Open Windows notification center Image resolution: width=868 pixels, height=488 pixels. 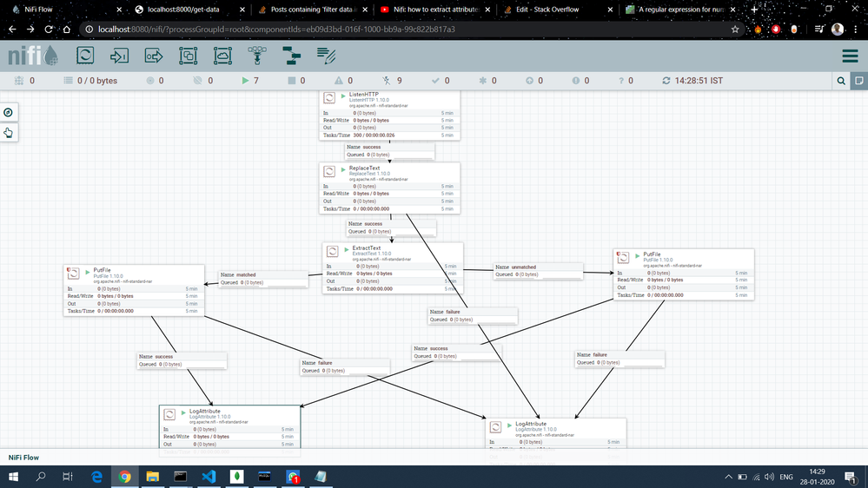tap(851, 477)
